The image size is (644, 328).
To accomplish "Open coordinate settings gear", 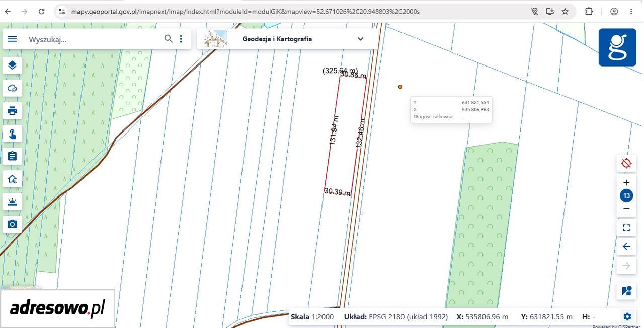I will 627,316.
